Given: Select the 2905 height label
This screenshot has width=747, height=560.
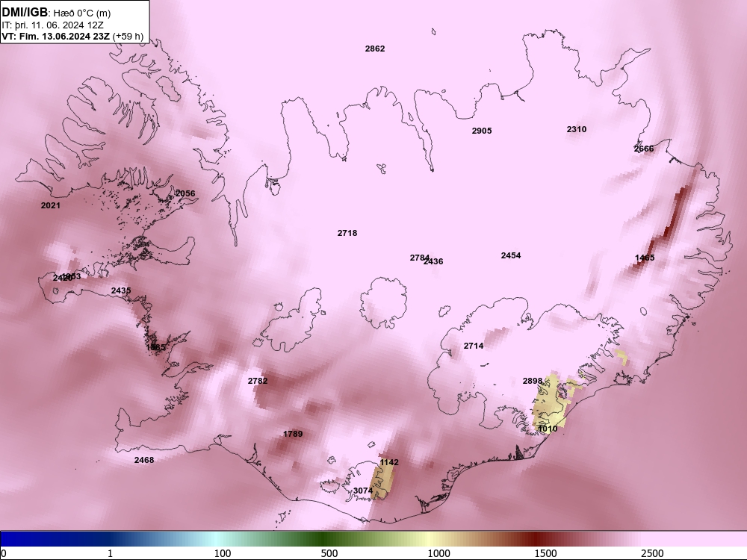Looking at the screenshot, I should point(482,131).
